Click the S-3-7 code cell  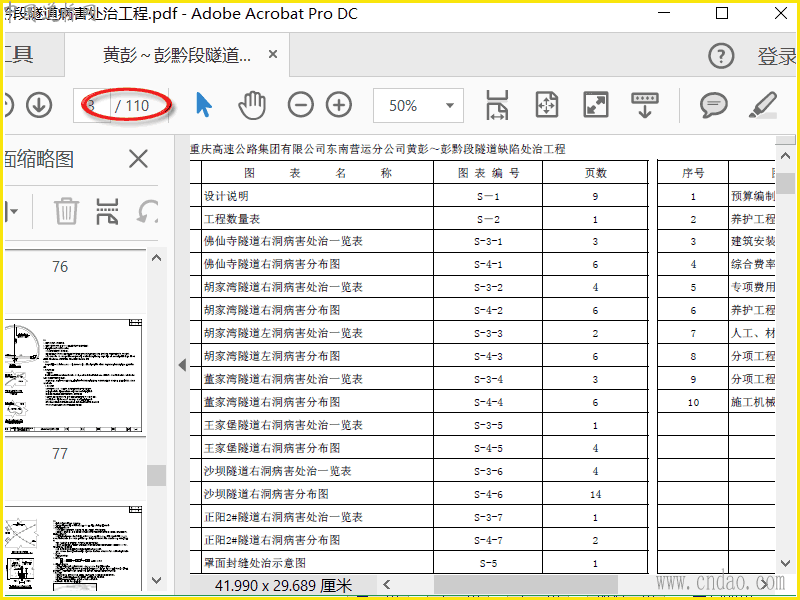[x=488, y=517]
